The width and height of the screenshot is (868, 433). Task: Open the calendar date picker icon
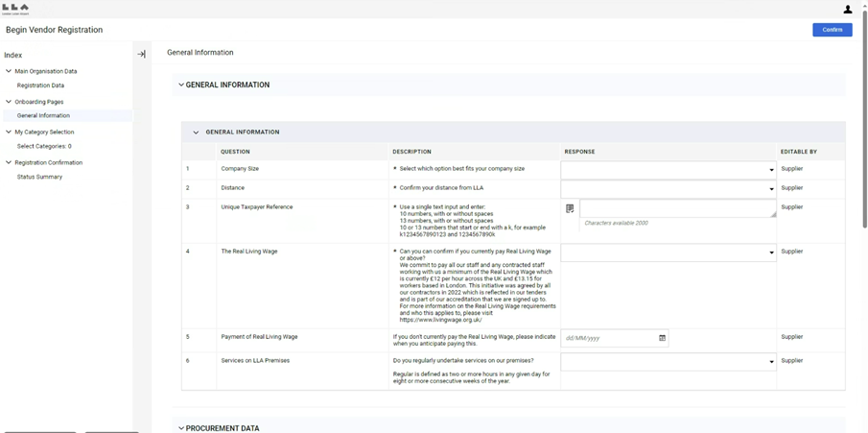(663, 338)
